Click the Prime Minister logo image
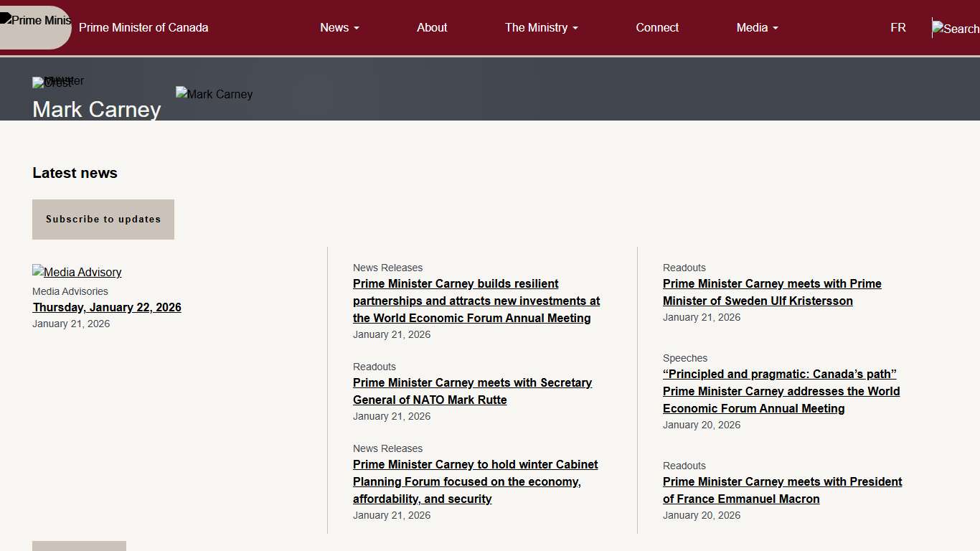980x551 pixels. pyautogui.click(x=36, y=22)
